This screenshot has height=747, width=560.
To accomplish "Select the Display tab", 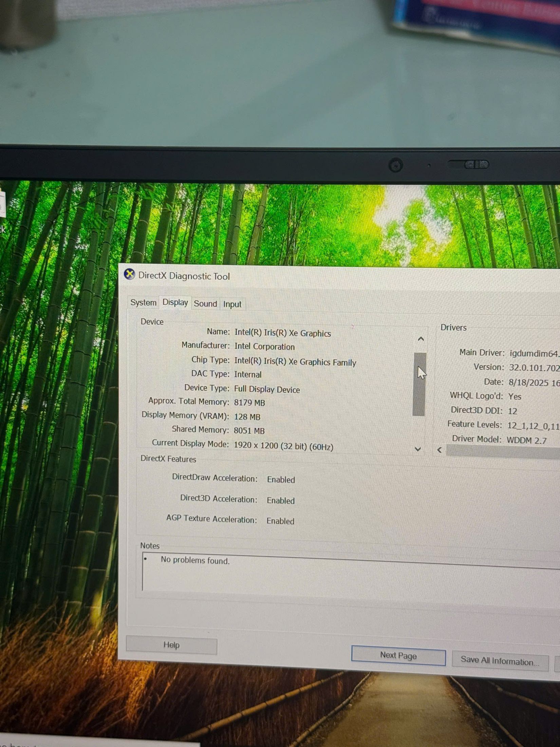I will tap(175, 302).
